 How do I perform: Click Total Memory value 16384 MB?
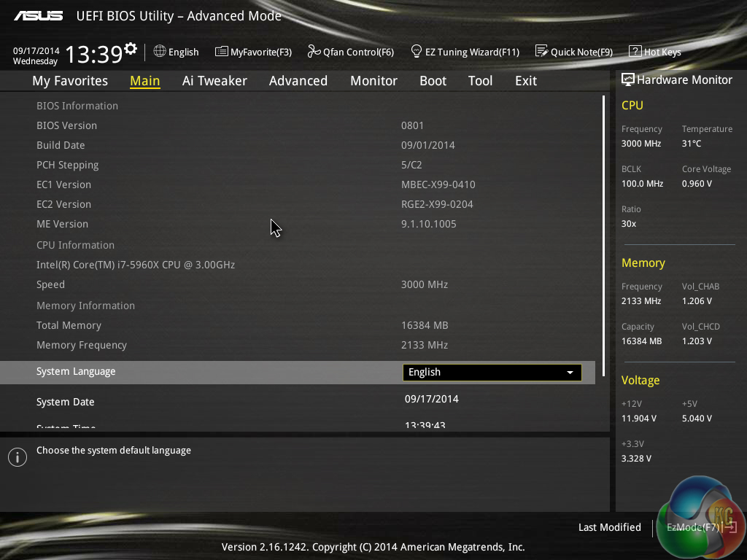tap(425, 325)
